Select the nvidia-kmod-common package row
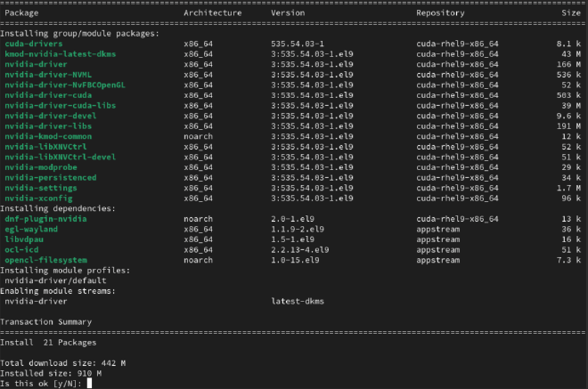This screenshot has width=588, height=389. click(x=292, y=136)
